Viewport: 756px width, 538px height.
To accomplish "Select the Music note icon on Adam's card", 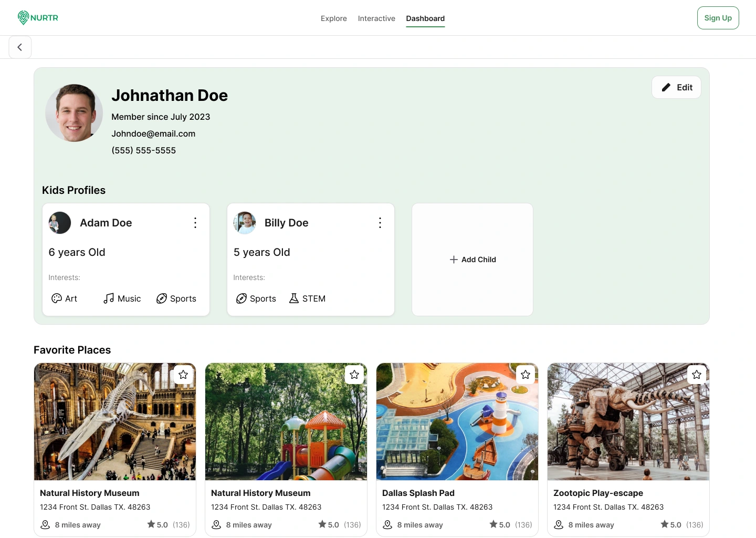I will tap(108, 298).
